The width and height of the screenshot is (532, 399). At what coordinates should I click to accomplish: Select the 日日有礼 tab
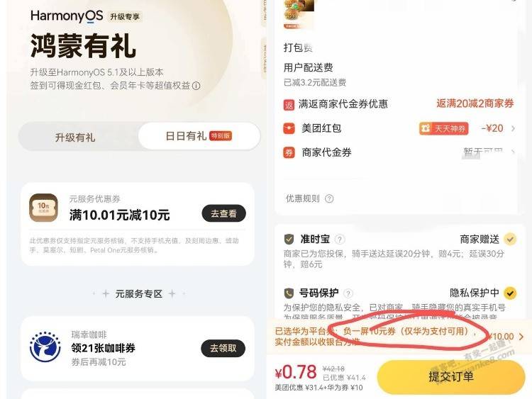click(199, 136)
